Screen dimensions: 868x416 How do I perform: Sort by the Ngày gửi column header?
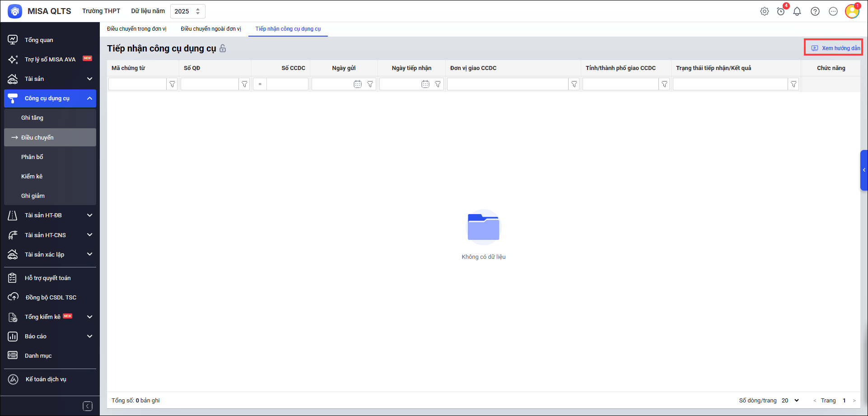(344, 68)
